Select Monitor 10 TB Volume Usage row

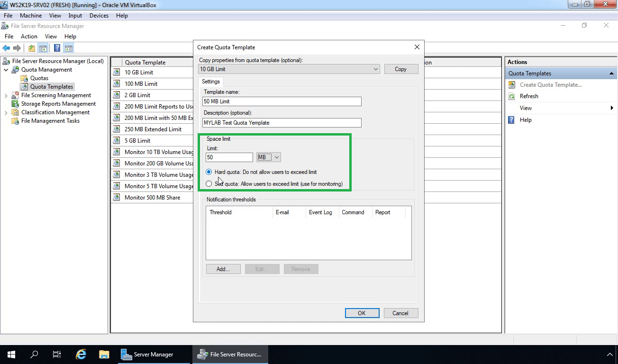click(x=153, y=152)
